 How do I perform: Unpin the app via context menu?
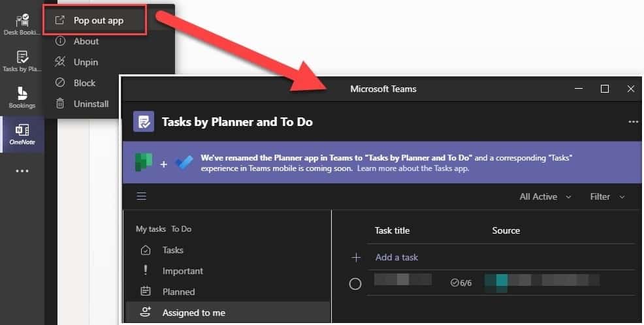coord(86,62)
